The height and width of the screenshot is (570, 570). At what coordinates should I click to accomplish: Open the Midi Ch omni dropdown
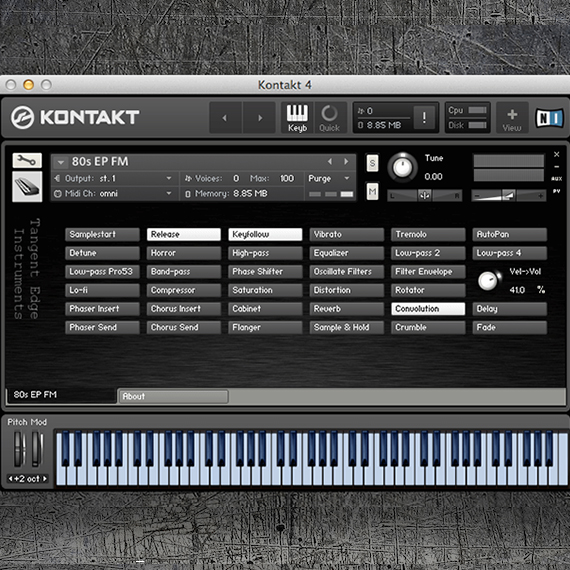[169, 193]
